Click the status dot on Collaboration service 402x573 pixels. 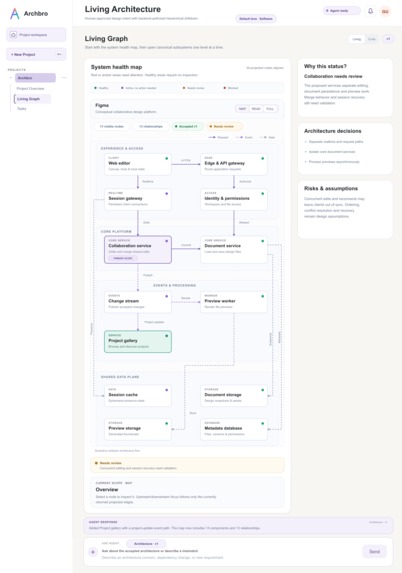click(167, 241)
